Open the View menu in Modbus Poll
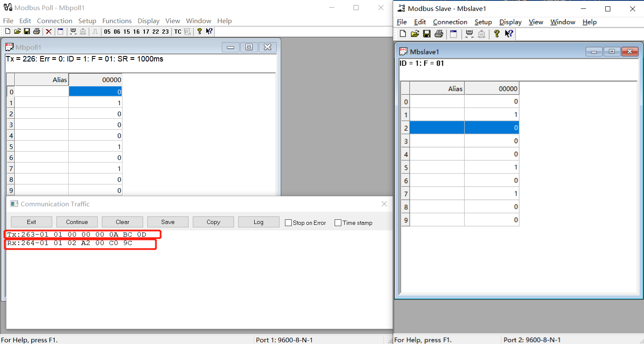This screenshot has width=644, height=344. point(173,21)
